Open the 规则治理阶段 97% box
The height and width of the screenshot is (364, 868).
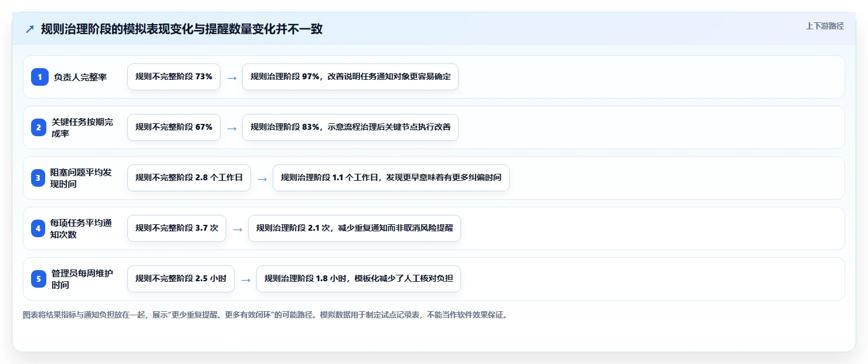click(x=350, y=77)
